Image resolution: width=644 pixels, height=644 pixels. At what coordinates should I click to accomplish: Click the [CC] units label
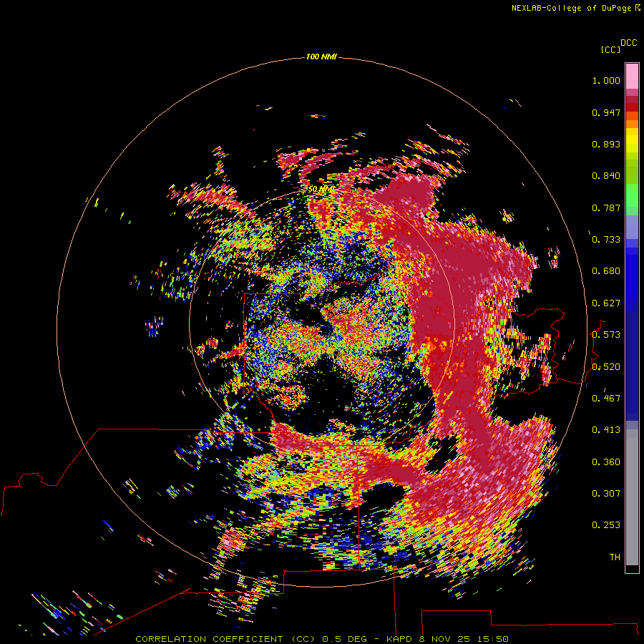[x=610, y=49]
